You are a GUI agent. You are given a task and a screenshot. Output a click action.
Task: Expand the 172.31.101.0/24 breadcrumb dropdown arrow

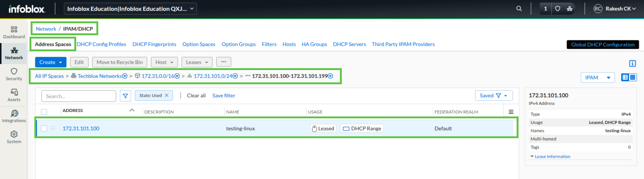(235, 76)
